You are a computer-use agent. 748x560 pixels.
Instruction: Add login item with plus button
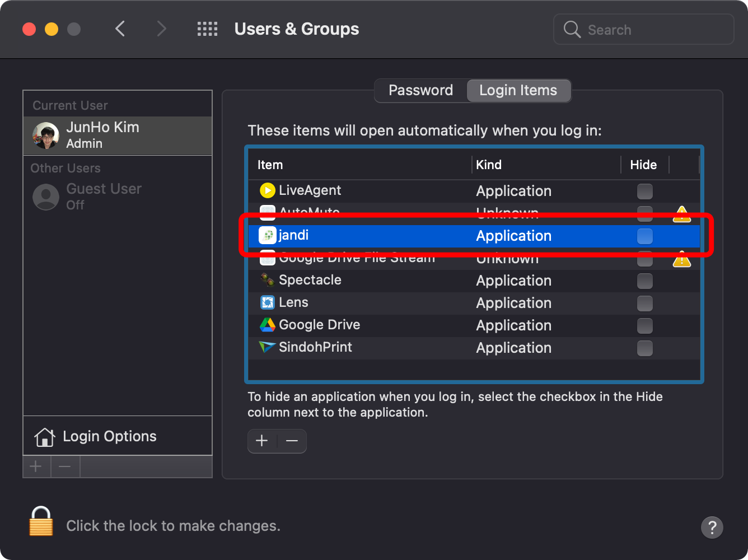click(262, 441)
